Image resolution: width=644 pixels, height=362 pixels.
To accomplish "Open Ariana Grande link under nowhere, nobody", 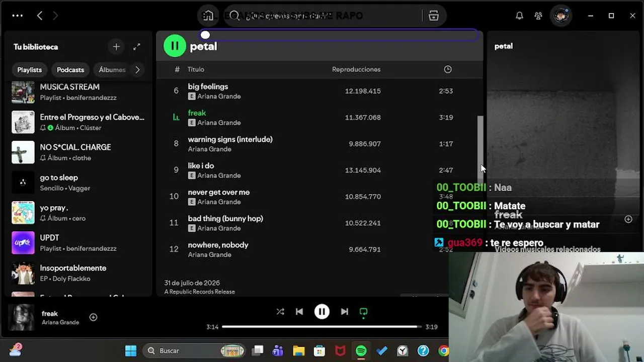I will point(210,255).
